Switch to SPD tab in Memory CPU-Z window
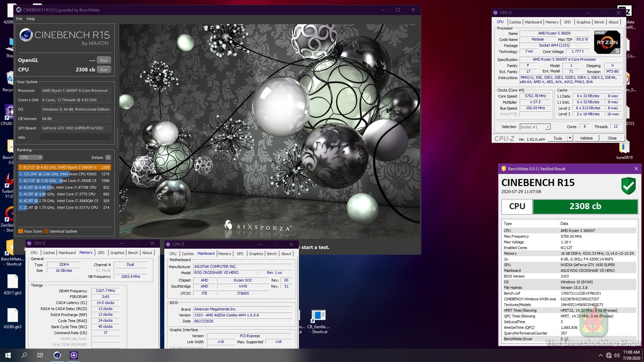The height and width of the screenshot is (362, 644). [x=101, y=253]
